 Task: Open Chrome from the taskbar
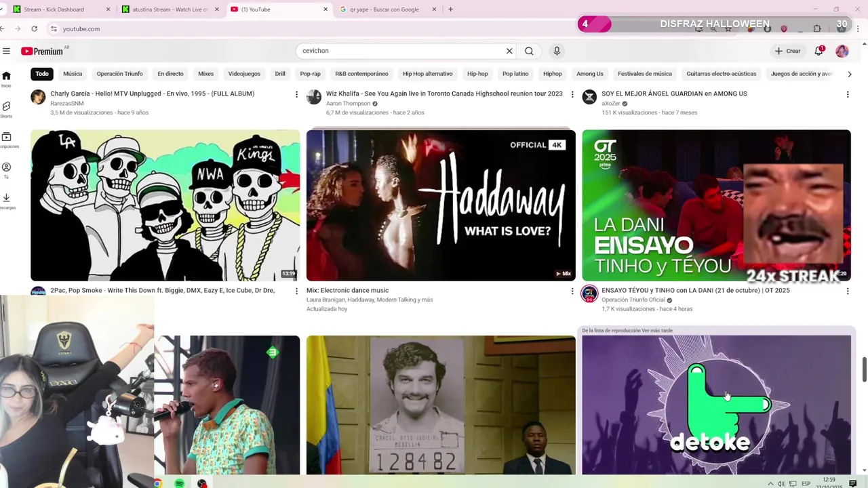157,483
